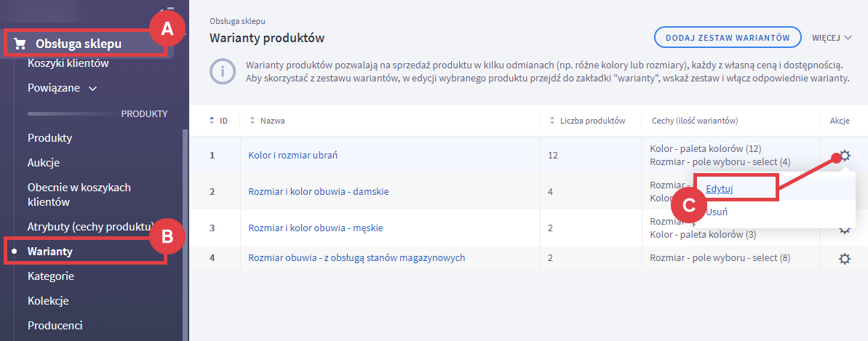Screen dimensions: 868x341
Task: Collapse the Obsługa sklepu section
Action: tap(79, 44)
